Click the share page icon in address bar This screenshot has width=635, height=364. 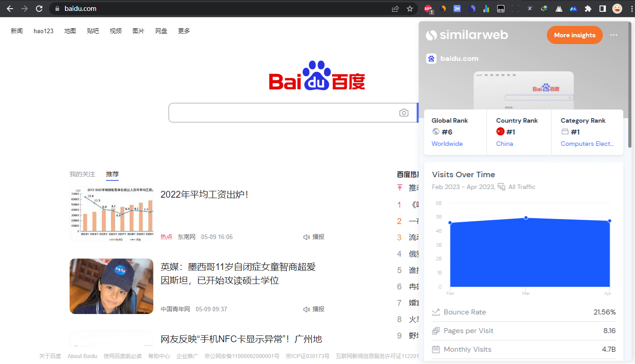(x=395, y=9)
